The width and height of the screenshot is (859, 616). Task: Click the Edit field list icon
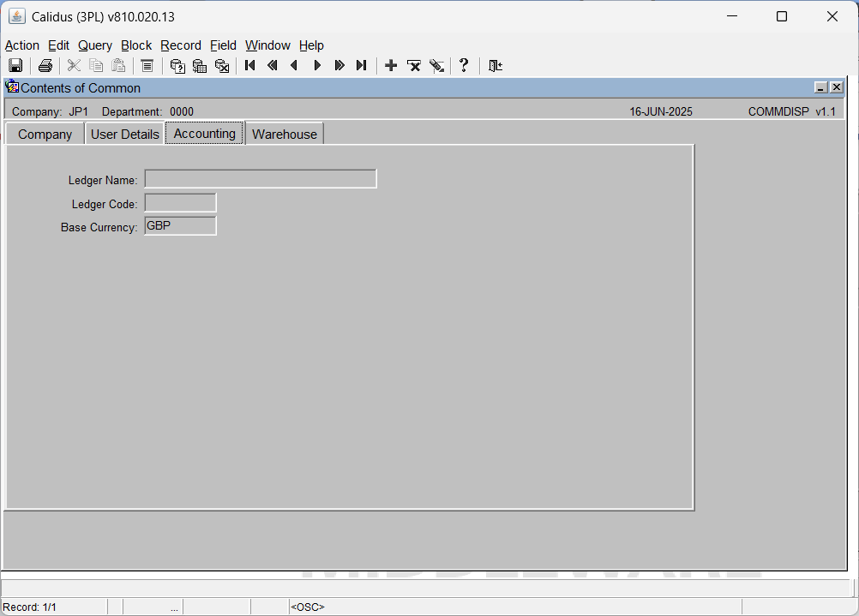click(x=147, y=66)
